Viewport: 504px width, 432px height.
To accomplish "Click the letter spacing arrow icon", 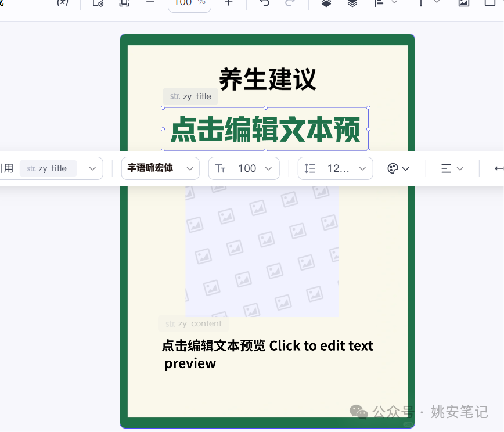I will [x=499, y=168].
